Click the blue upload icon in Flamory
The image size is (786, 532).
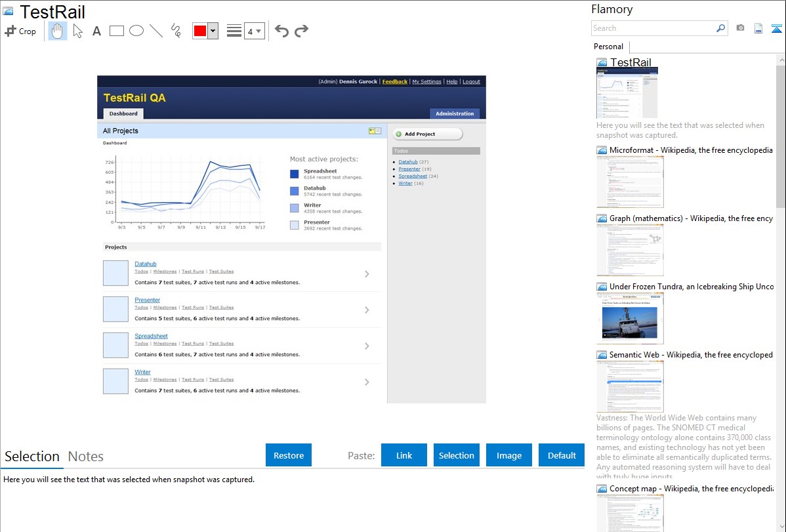(x=776, y=29)
